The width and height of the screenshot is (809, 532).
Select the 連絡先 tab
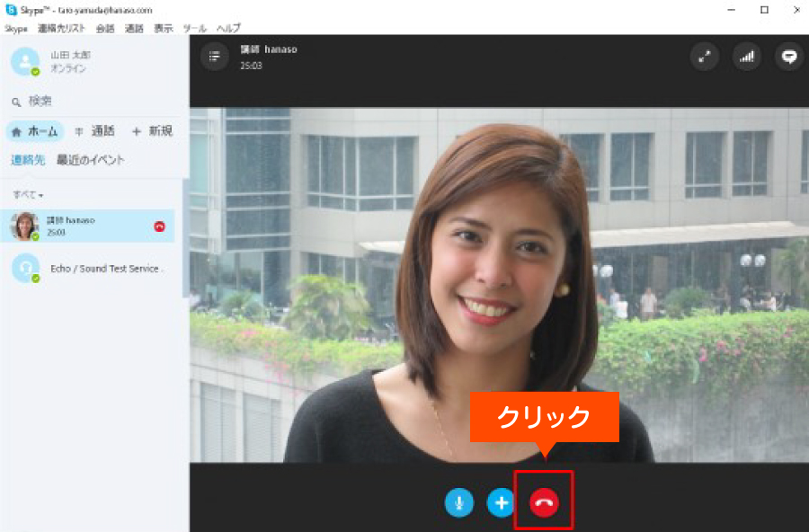28,160
